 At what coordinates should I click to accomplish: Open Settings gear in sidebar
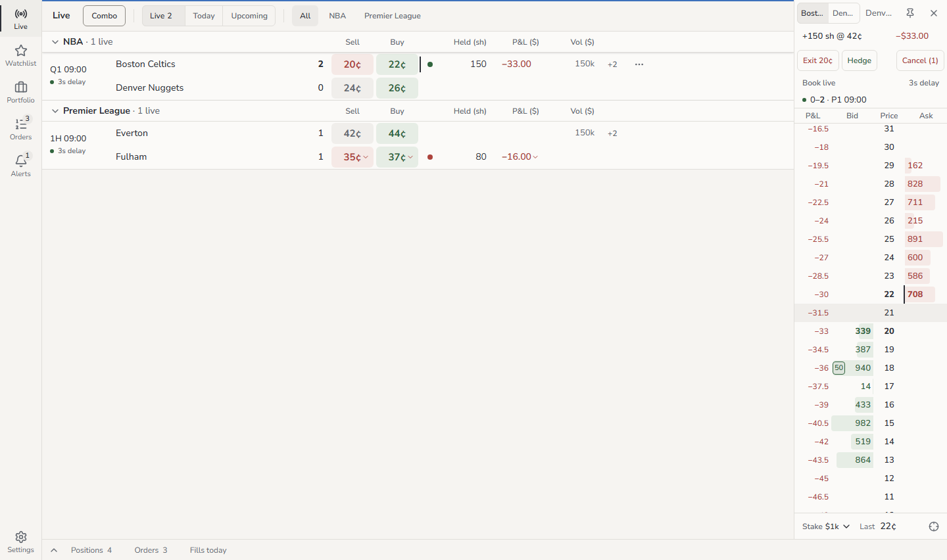click(x=20, y=542)
